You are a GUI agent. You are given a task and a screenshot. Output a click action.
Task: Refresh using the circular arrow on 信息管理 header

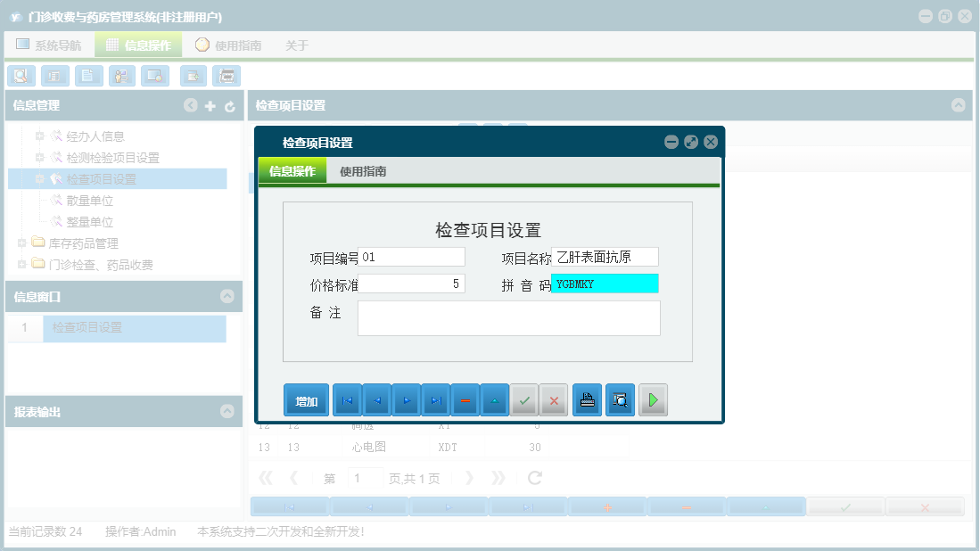(x=229, y=105)
